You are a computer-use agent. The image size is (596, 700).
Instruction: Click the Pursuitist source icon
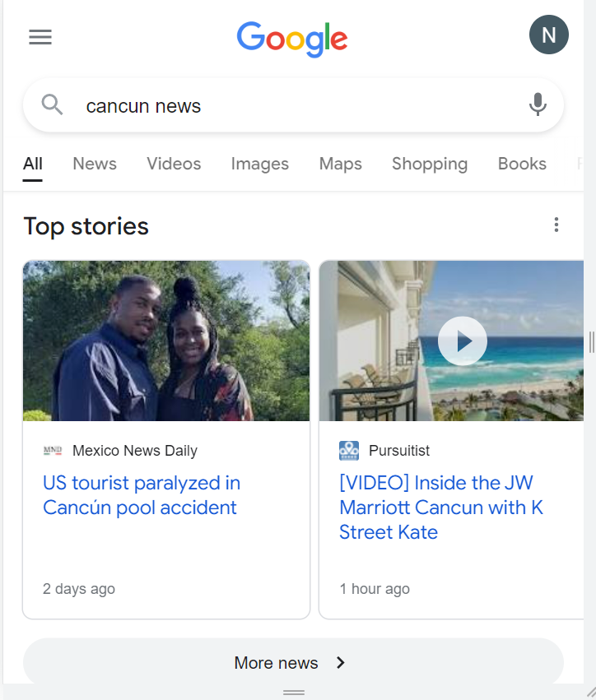pos(349,451)
